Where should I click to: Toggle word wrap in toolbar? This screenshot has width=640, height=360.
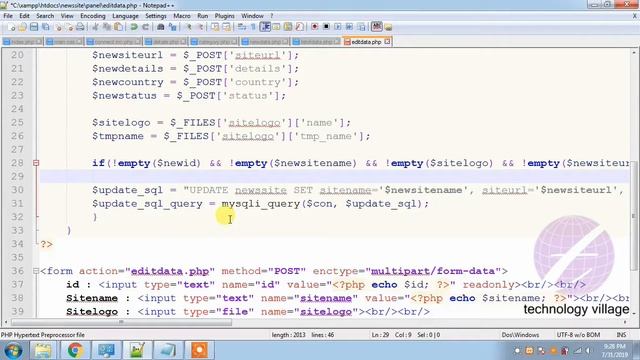tap(241, 27)
